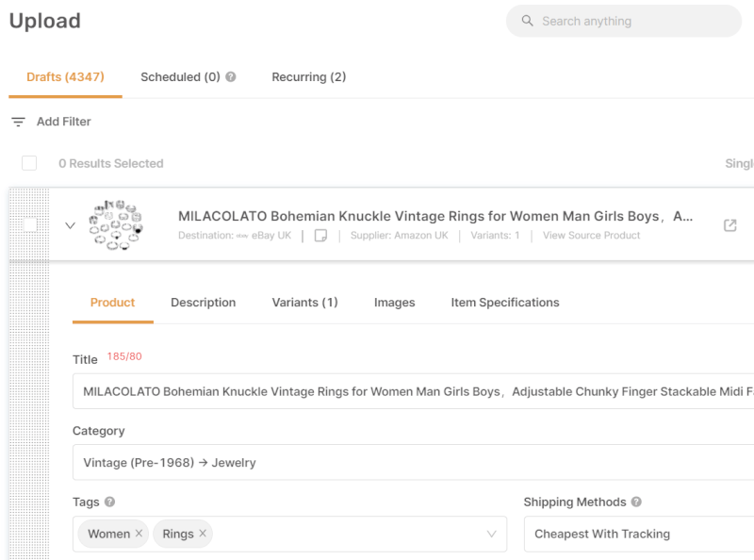
Task: Tick the select-all results checkbox
Action: (29, 163)
